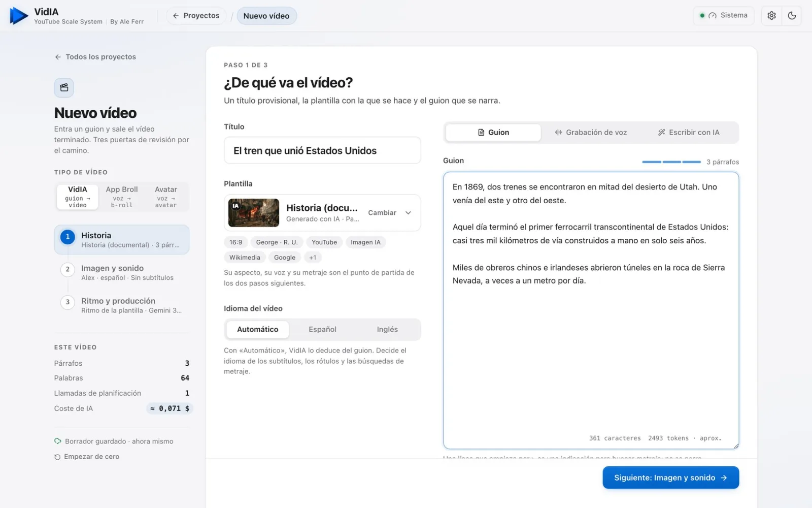Open the Sistema status selector
This screenshot has height=508, width=812.
click(723, 16)
